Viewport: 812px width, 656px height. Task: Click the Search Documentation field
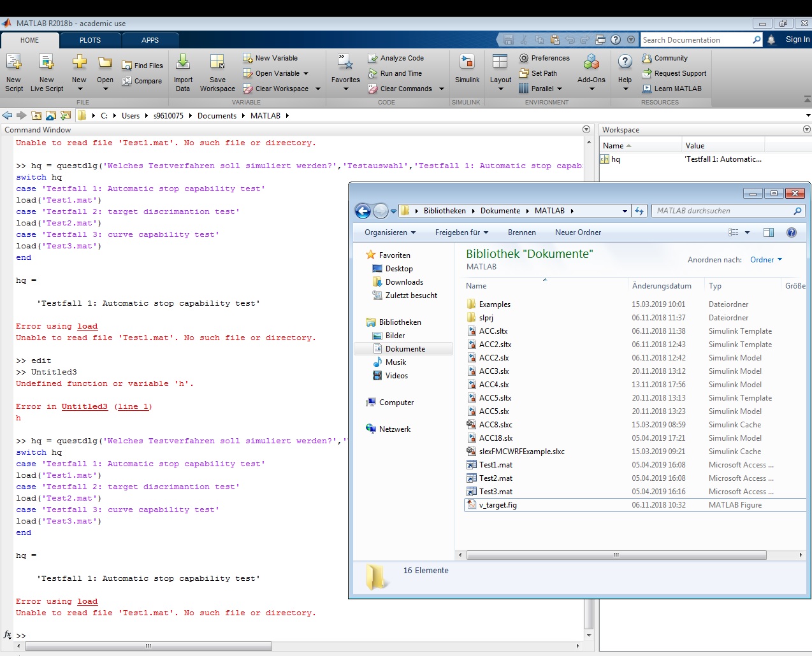695,39
